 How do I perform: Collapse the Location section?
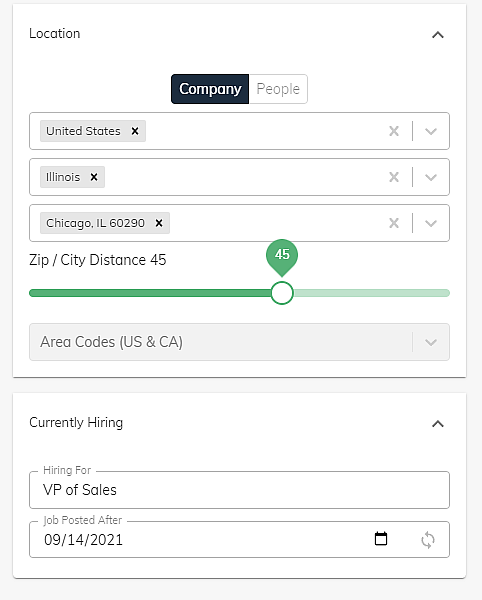438,35
